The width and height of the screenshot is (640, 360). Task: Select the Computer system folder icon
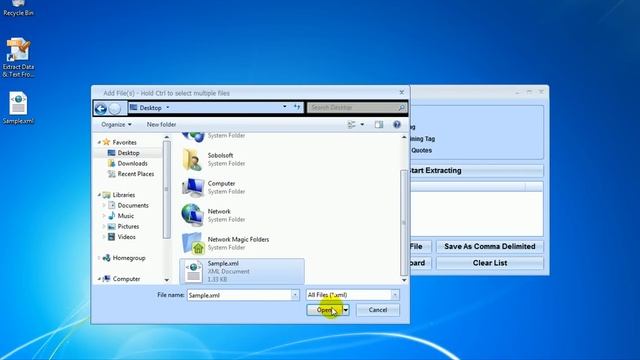click(x=193, y=187)
